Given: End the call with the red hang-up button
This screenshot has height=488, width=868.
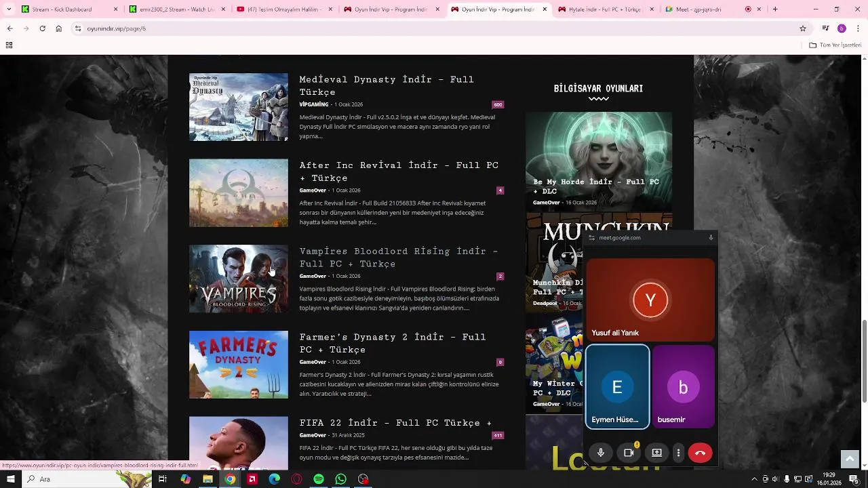Looking at the screenshot, I should (x=701, y=453).
